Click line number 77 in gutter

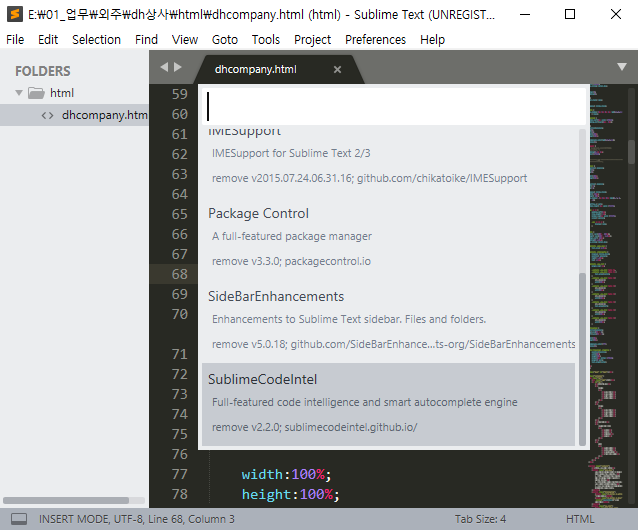click(179, 474)
